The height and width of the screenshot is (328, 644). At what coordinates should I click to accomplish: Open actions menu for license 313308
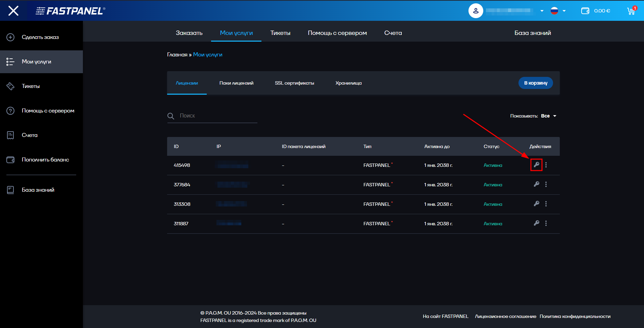[x=546, y=204]
